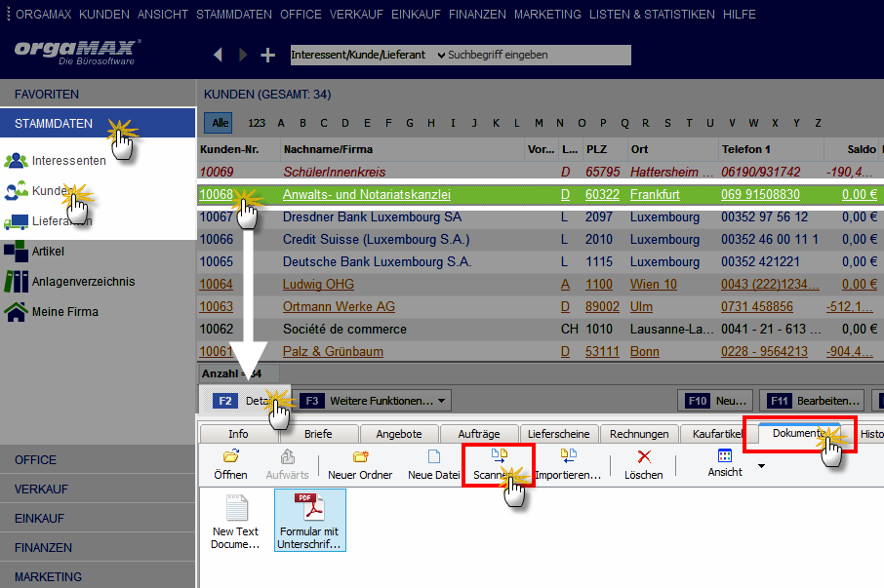The height and width of the screenshot is (588, 884).
Task: Expand MARKETING sidebar section
Action: coord(98,576)
